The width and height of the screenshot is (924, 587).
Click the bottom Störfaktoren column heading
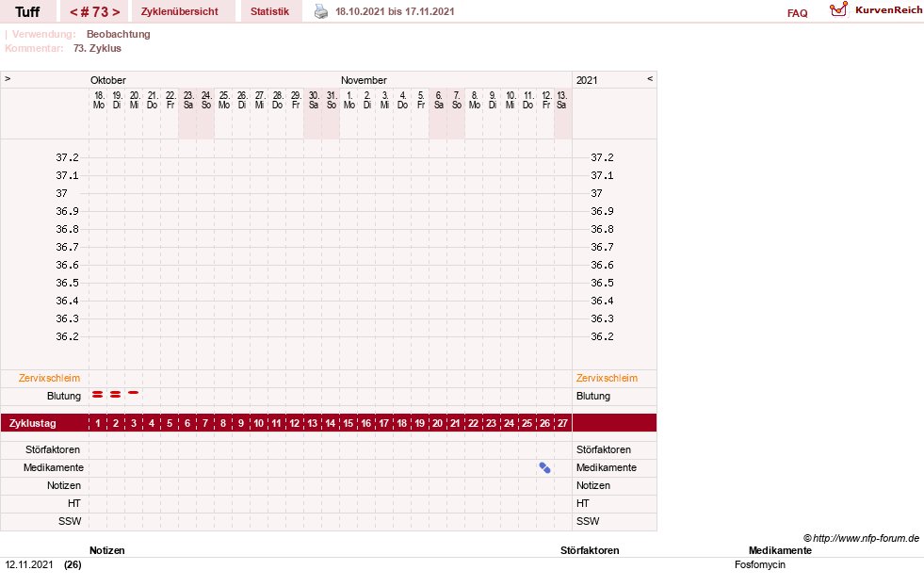[590, 550]
